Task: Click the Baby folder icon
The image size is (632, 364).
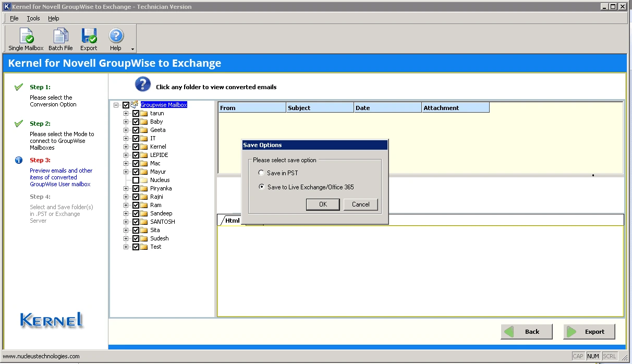Action: point(144,122)
